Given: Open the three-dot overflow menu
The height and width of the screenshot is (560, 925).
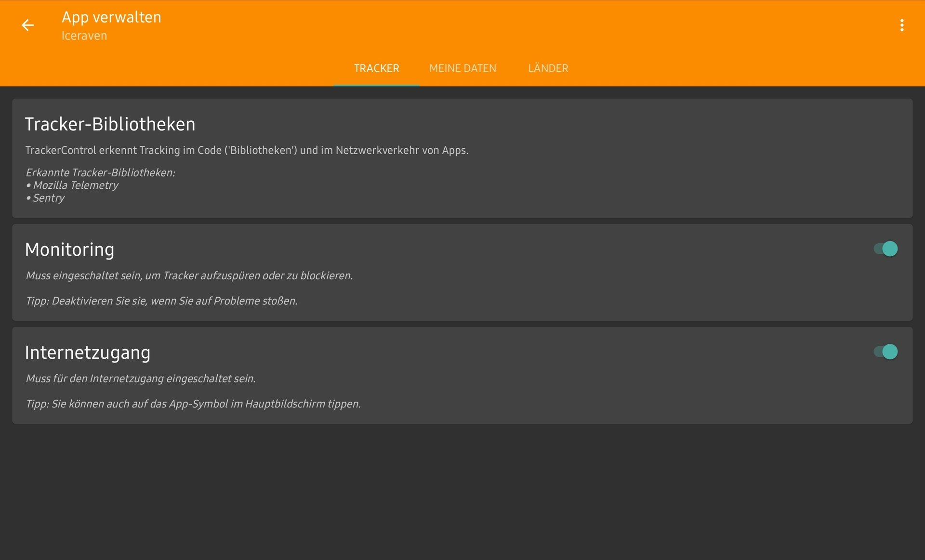Looking at the screenshot, I should [902, 25].
